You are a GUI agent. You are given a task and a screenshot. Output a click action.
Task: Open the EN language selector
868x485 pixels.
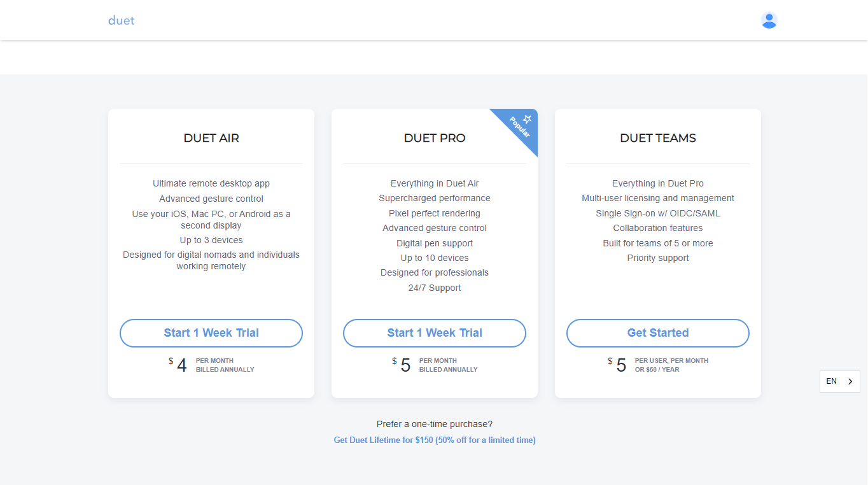click(x=839, y=381)
